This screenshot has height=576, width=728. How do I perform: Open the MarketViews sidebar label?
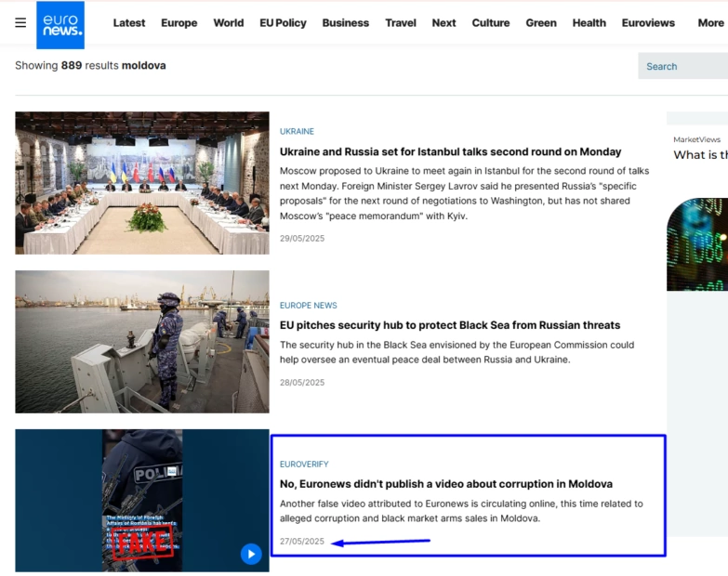point(697,139)
